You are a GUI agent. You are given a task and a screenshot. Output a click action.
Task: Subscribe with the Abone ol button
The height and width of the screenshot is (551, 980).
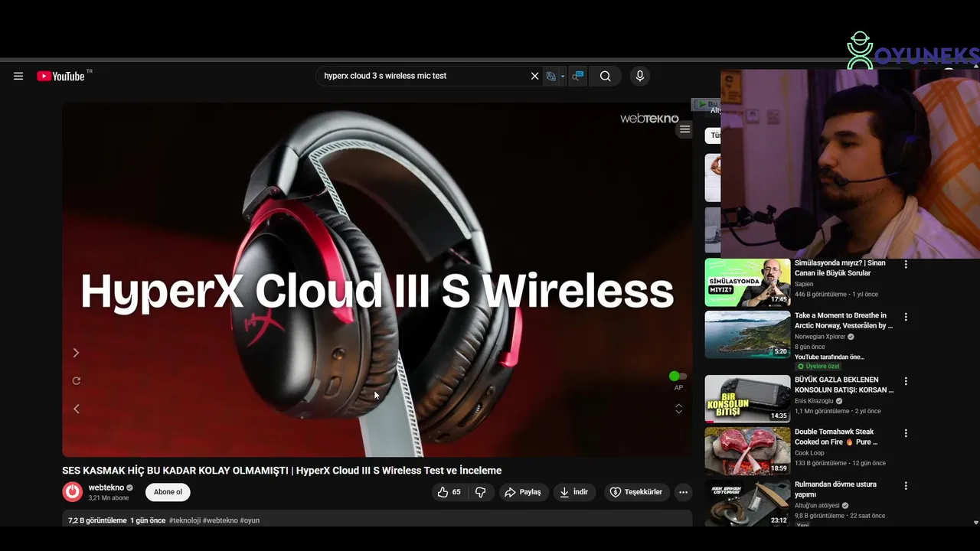point(168,492)
